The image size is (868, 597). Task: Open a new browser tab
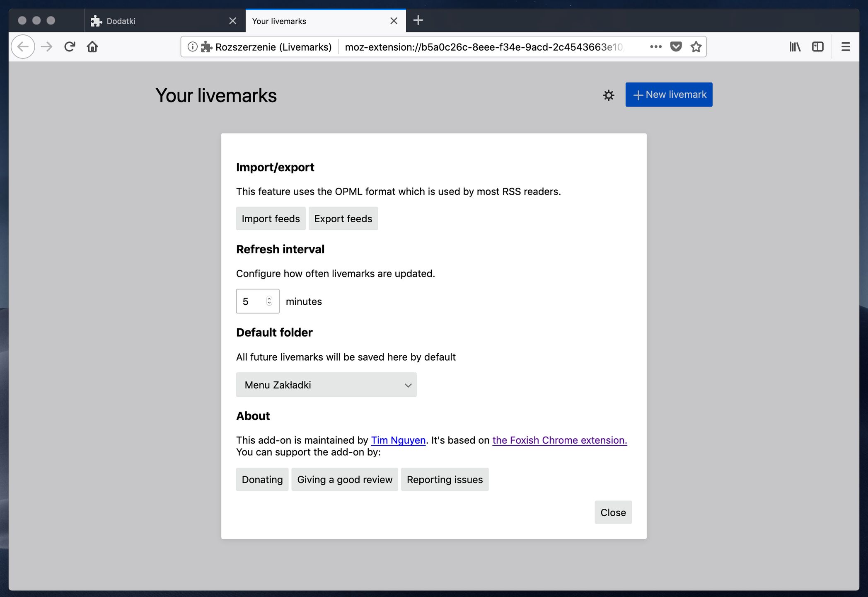click(418, 20)
